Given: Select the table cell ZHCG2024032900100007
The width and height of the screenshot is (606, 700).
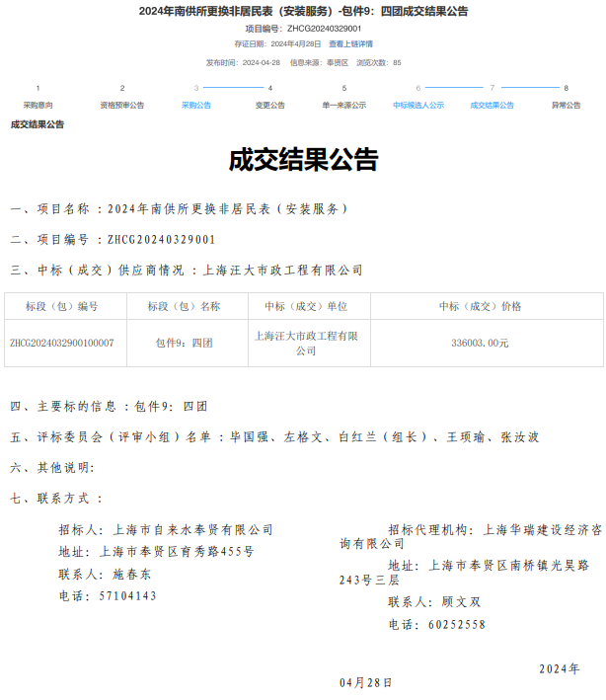Looking at the screenshot, I should pos(61,343).
